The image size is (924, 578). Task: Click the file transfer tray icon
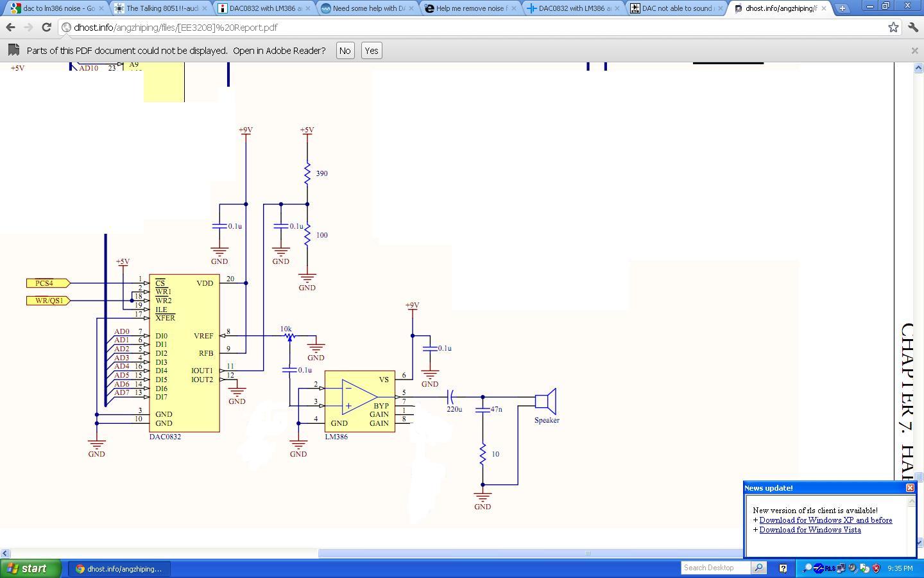pos(864,568)
